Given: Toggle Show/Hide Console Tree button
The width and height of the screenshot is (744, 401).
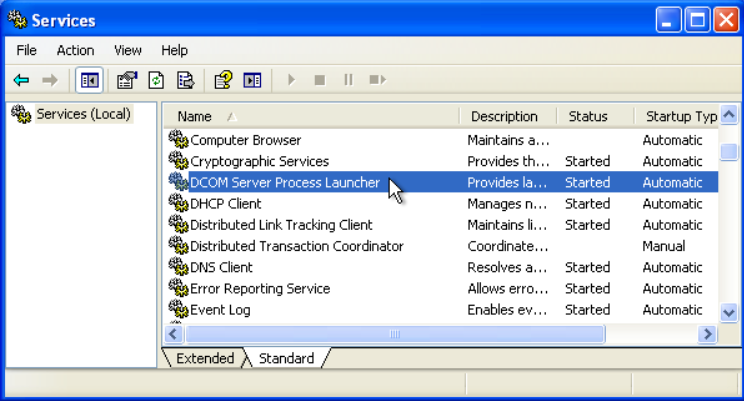Looking at the screenshot, I should [89, 80].
